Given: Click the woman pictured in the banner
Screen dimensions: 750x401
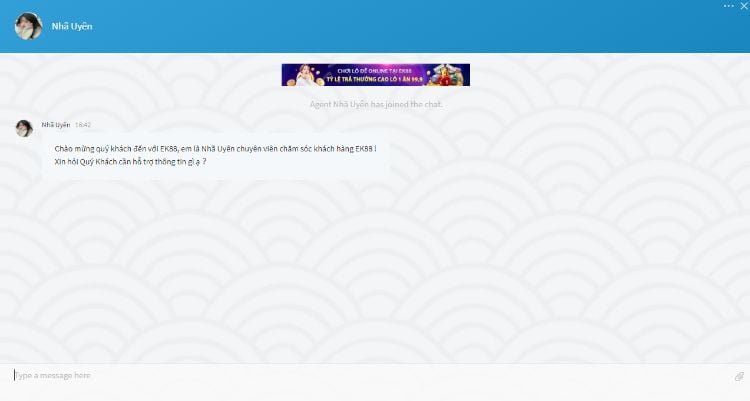Looking at the screenshot, I should coord(303,75).
